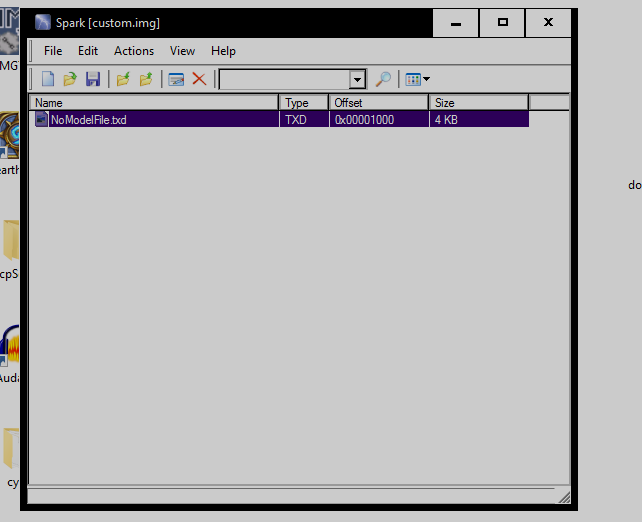Viewport: 642px width, 522px height.
Task: Delete the selected entry with the red X
Action: point(199,79)
